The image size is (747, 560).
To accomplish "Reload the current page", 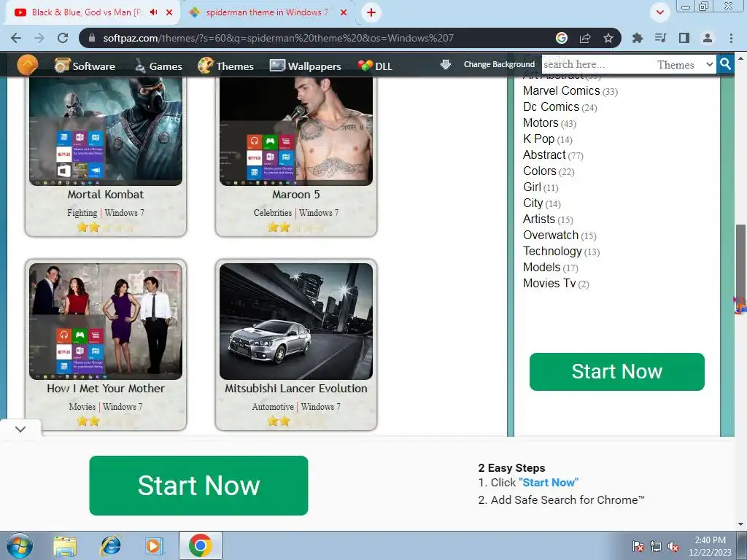I will tap(63, 38).
